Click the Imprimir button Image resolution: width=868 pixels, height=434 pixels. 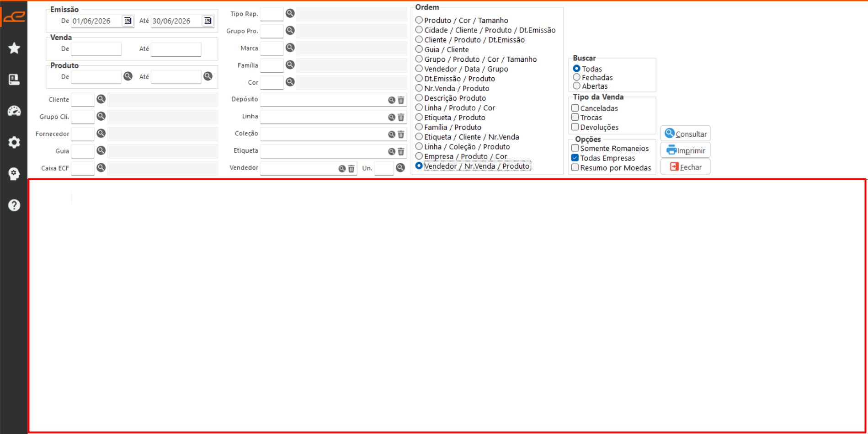coord(685,150)
